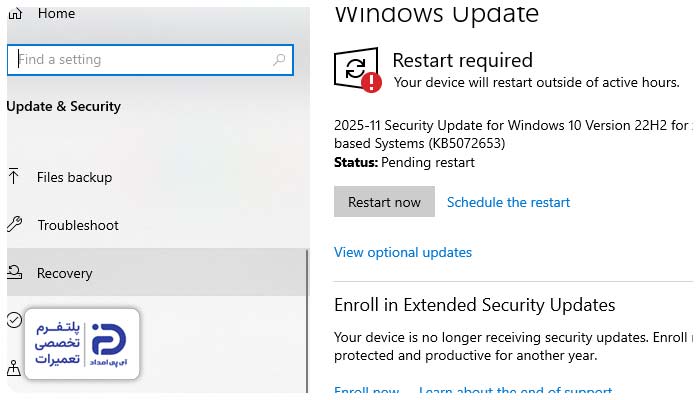700x400 pixels.
Task: Go to Home in the sidebar
Action: pos(55,13)
